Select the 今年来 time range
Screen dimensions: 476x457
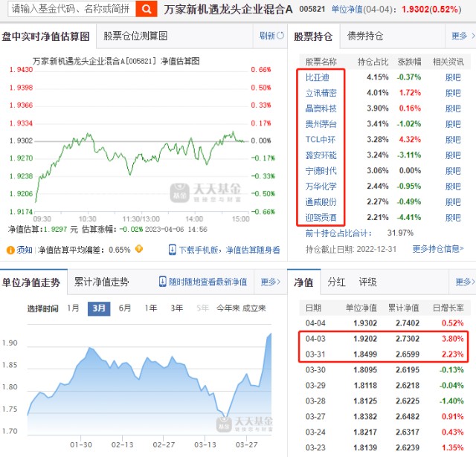228,308
